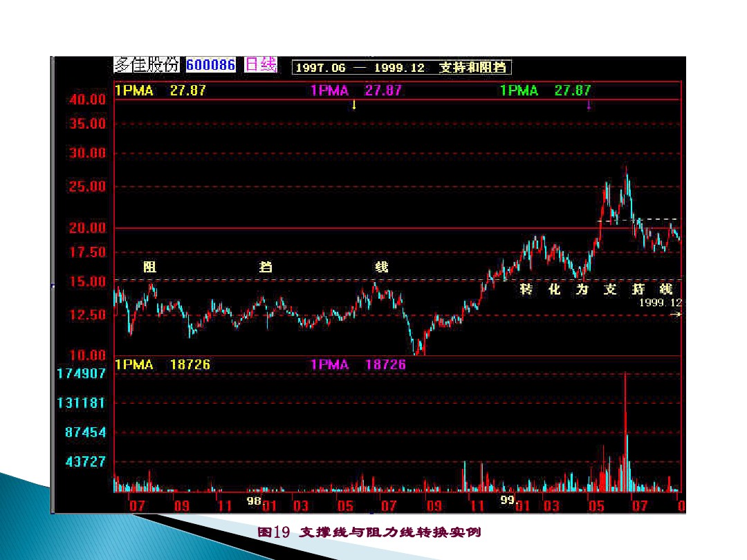The height and width of the screenshot is (560, 747).
Task: Click the white 1999.12 date label
Action: pos(661,302)
